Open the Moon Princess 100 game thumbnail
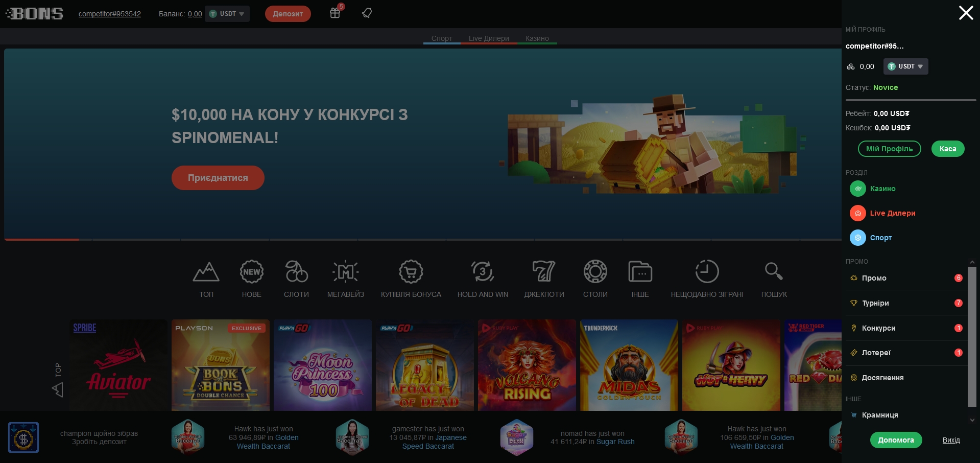The image size is (980, 463). (x=323, y=365)
